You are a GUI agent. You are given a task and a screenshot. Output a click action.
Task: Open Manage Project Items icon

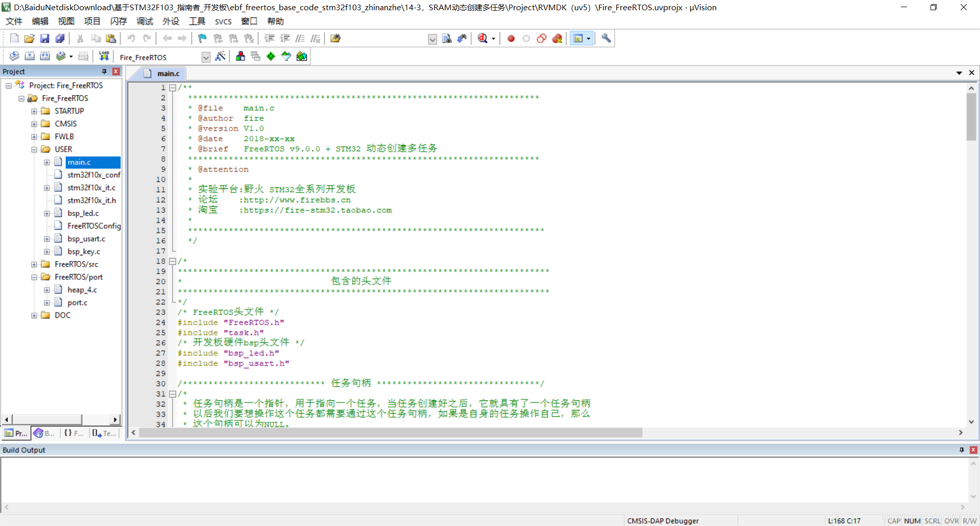click(x=240, y=56)
